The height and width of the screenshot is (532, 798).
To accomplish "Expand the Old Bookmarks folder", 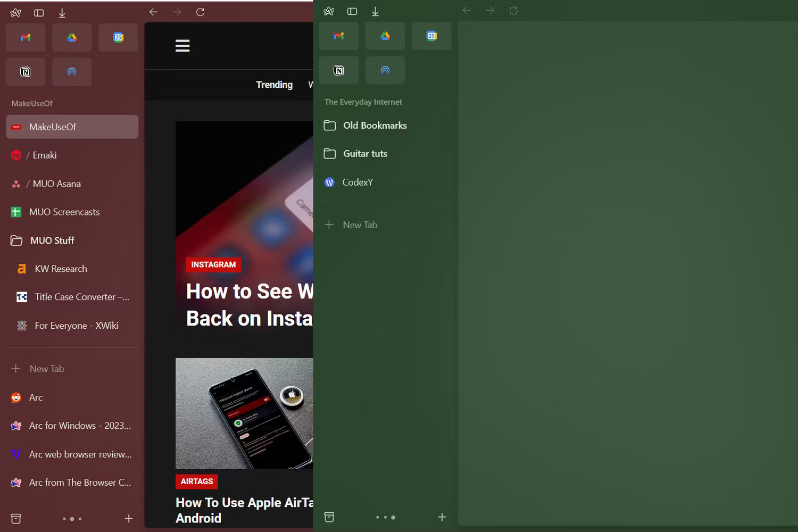I will (x=375, y=125).
